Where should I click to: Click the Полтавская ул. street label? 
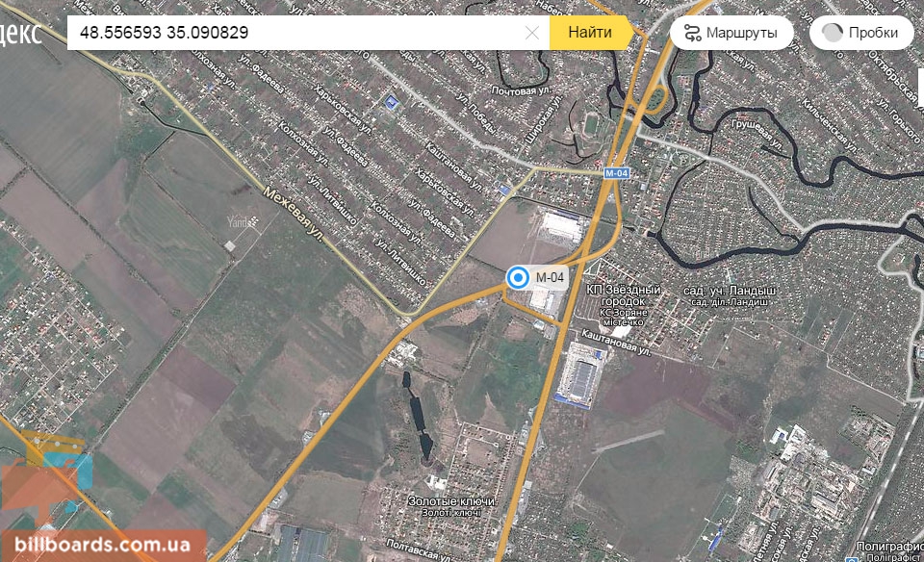click(x=421, y=550)
